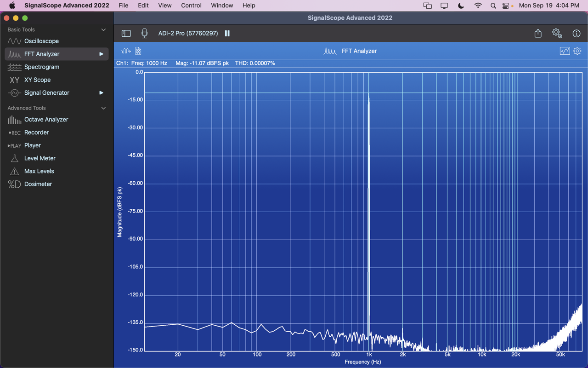
Task: Open the graph display options icon
Action: pos(565,51)
